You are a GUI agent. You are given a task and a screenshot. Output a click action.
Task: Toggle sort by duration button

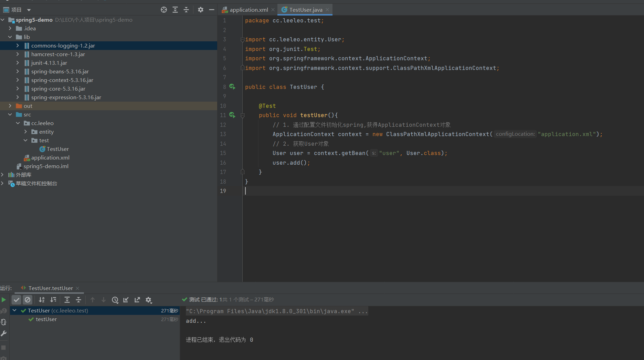[x=53, y=300]
